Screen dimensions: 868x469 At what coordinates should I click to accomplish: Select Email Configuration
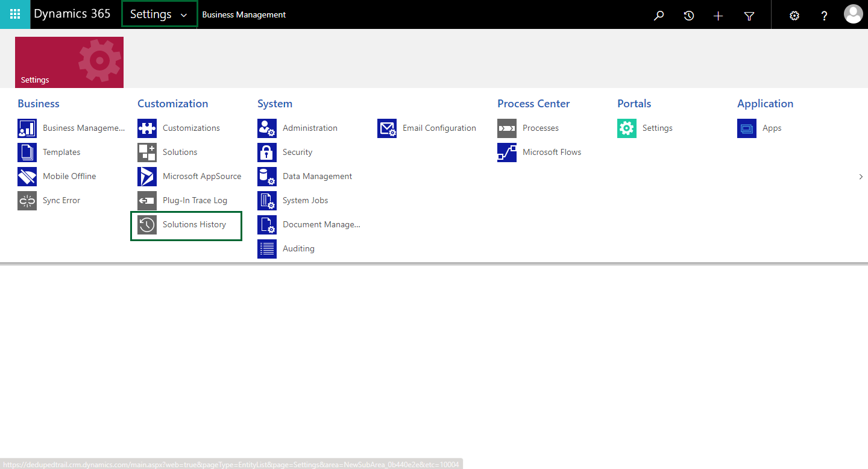click(x=439, y=128)
